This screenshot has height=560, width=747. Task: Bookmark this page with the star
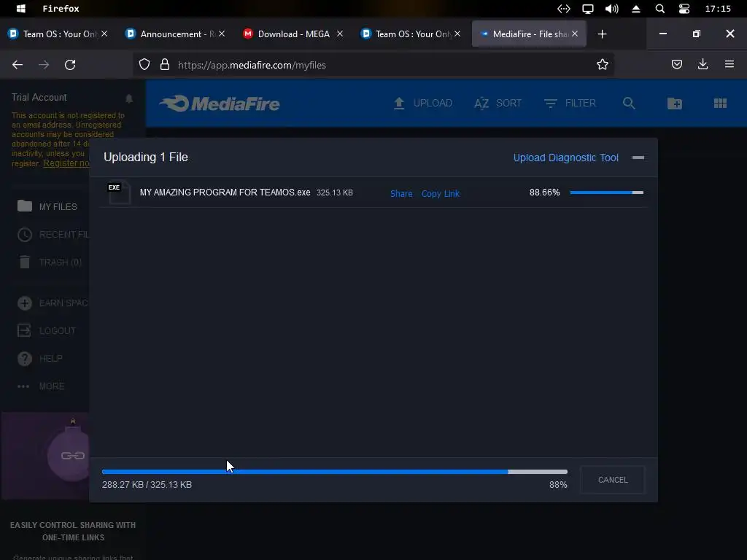pos(602,65)
